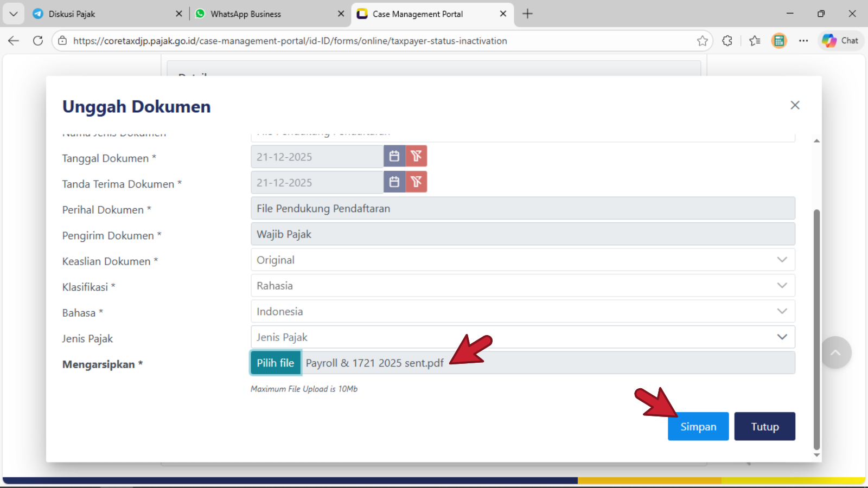Clear the Tanggal Dokumen date filter
This screenshot has width=868, height=488.
(416, 156)
